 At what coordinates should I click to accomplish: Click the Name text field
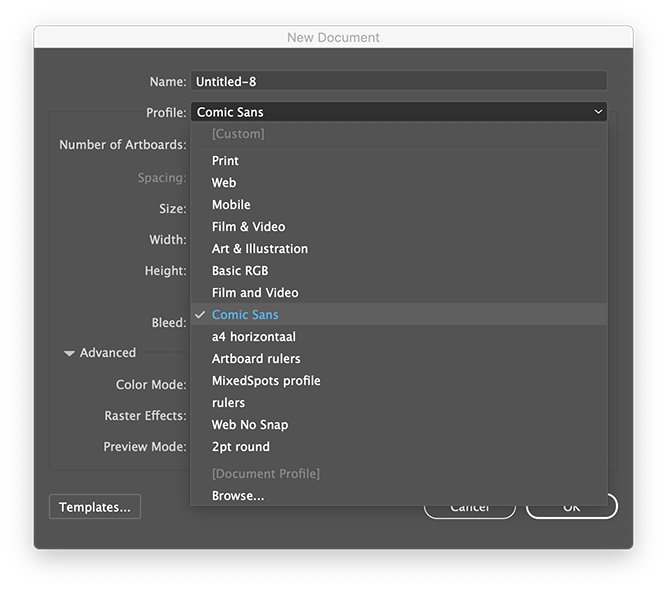[398, 81]
